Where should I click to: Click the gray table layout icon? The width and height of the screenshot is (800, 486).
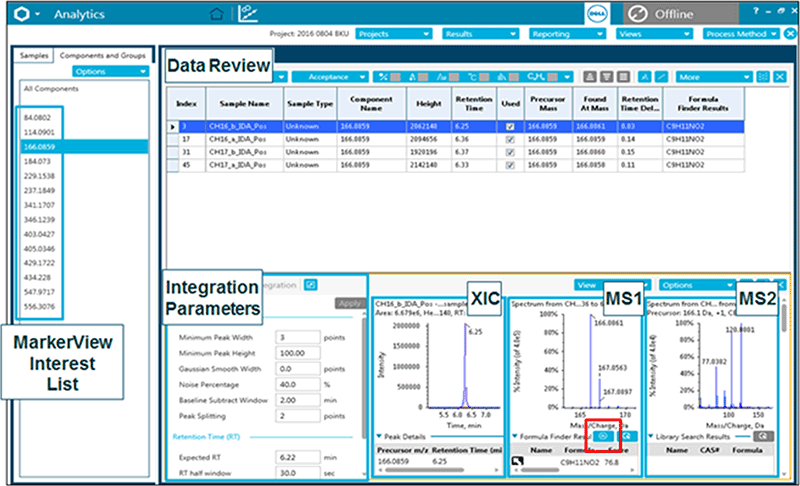623,77
